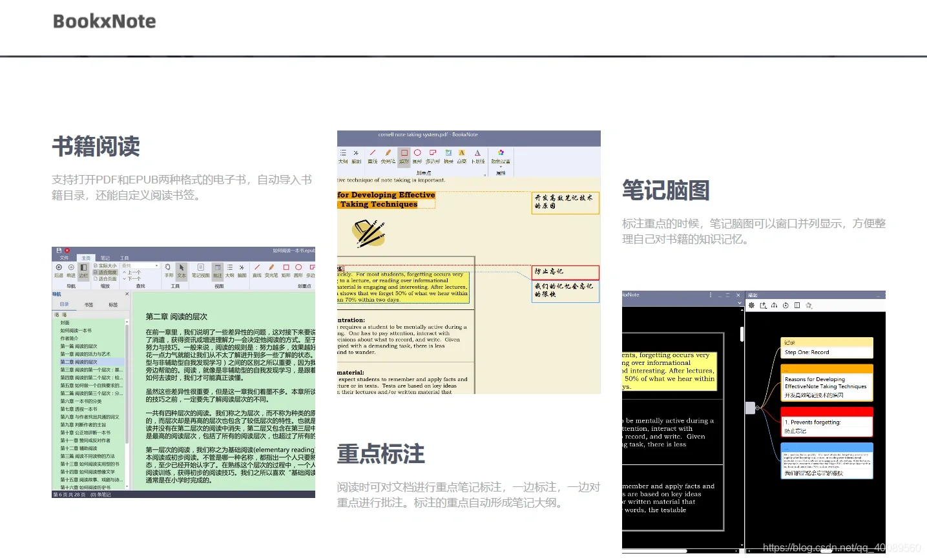Select 适合页面 zoom option in epub reader
This screenshot has height=560, width=927.
pyautogui.click(x=105, y=279)
